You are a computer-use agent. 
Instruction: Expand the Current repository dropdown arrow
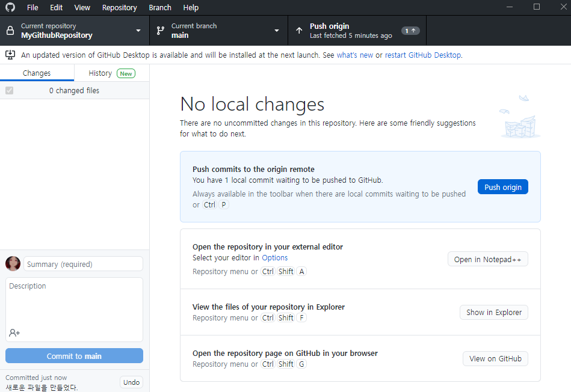(138, 31)
